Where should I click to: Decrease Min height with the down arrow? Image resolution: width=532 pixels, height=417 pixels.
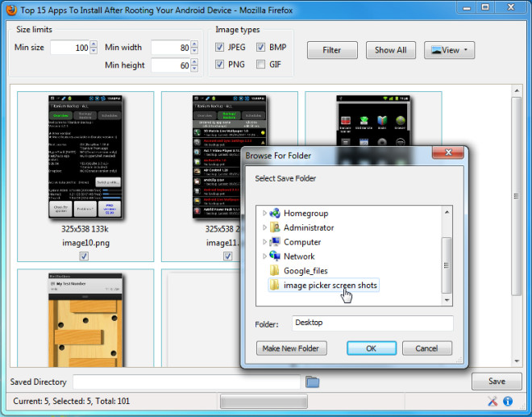[194, 69]
